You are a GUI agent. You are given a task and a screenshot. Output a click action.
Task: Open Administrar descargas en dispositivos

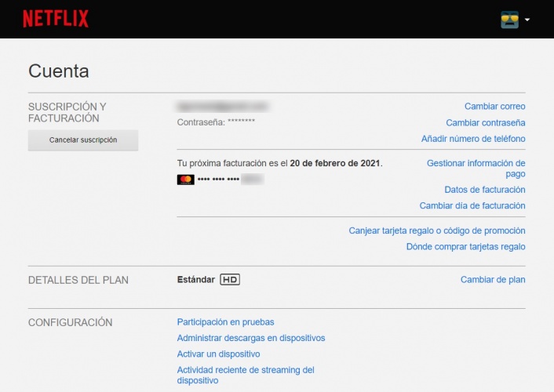point(251,338)
